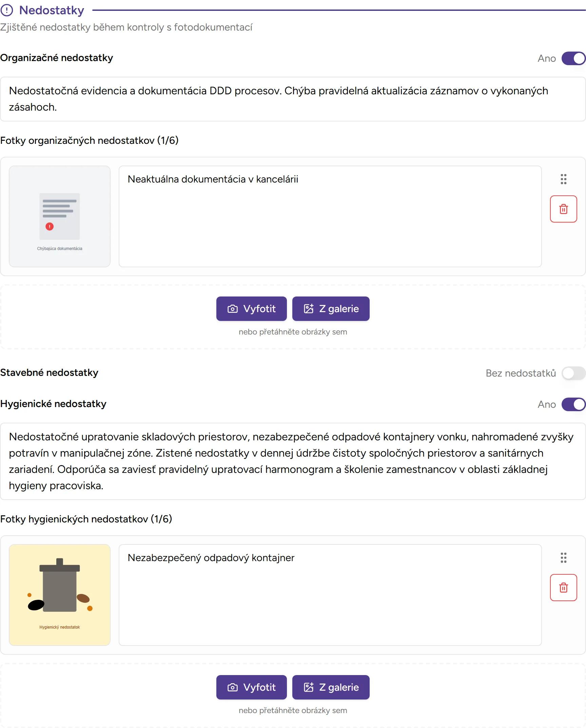Click the camera icon on upper Vyfotit button
The width and height of the screenshot is (586, 728).
(x=232, y=308)
